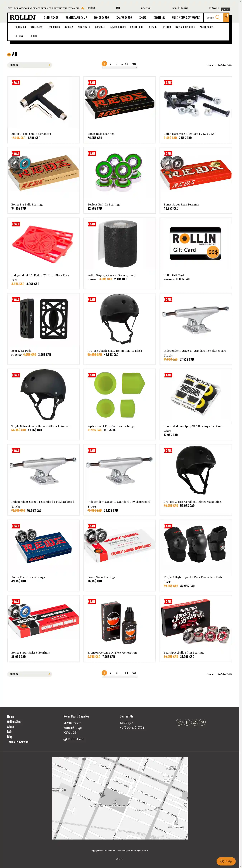Go to page 2 in top pagination
This screenshot has height=868, width=242.
(111, 64)
